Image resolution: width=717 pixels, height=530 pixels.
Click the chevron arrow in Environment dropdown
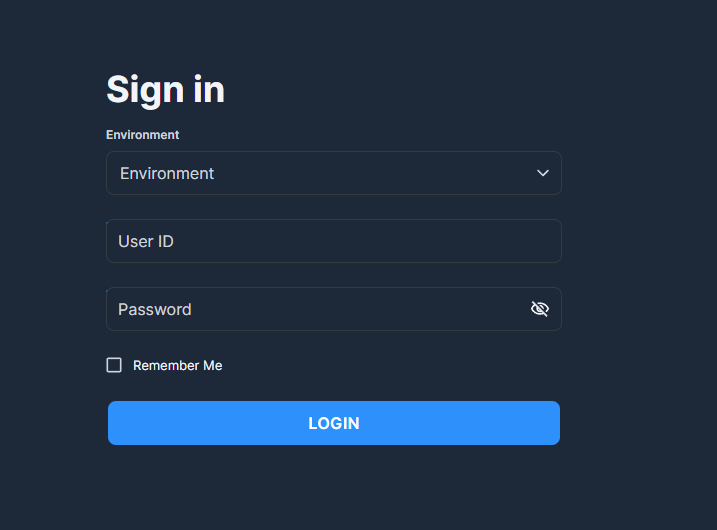pyautogui.click(x=543, y=173)
